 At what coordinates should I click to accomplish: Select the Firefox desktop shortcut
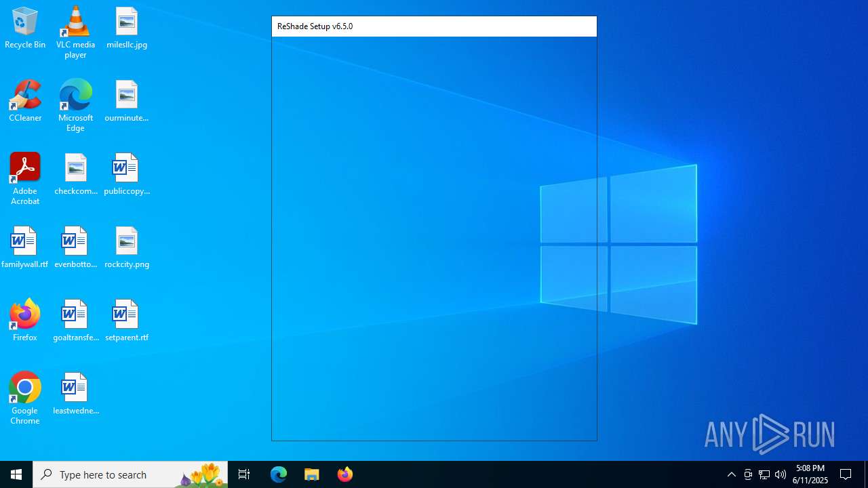pos(25,321)
